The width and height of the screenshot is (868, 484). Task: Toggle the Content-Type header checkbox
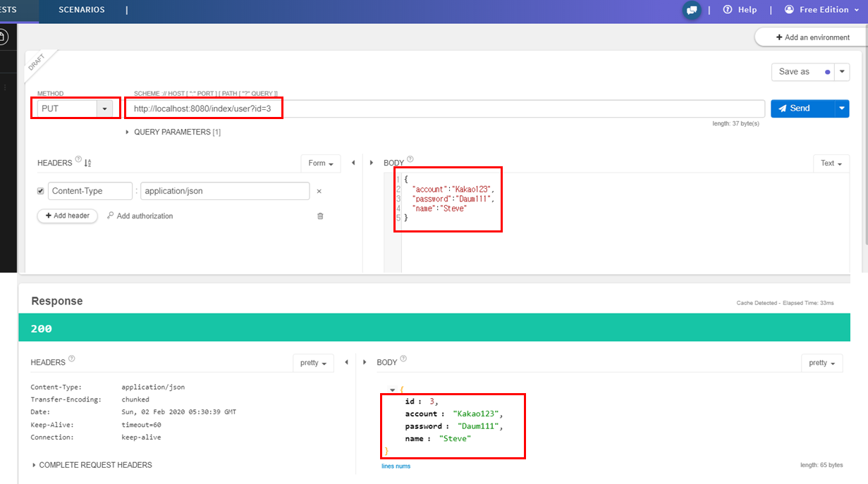40,191
